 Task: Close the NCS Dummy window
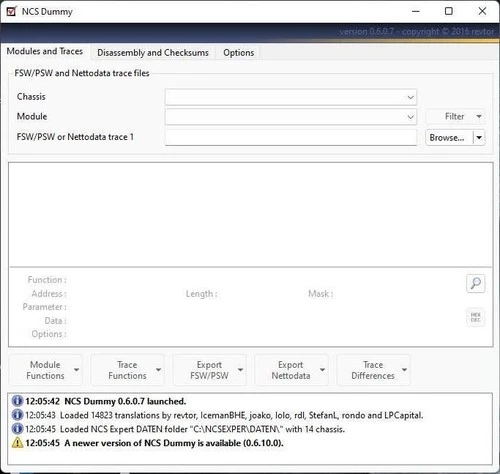click(x=482, y=11)
